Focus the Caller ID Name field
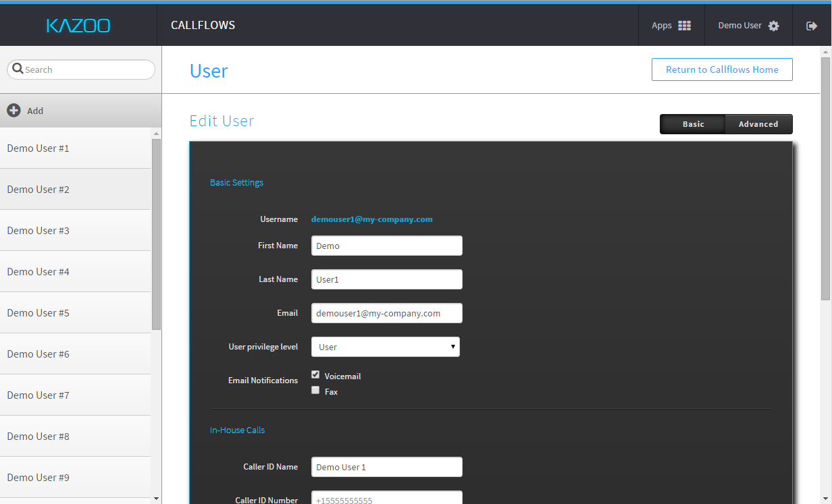Screen dimensions: 832x504 coord(386,467)
